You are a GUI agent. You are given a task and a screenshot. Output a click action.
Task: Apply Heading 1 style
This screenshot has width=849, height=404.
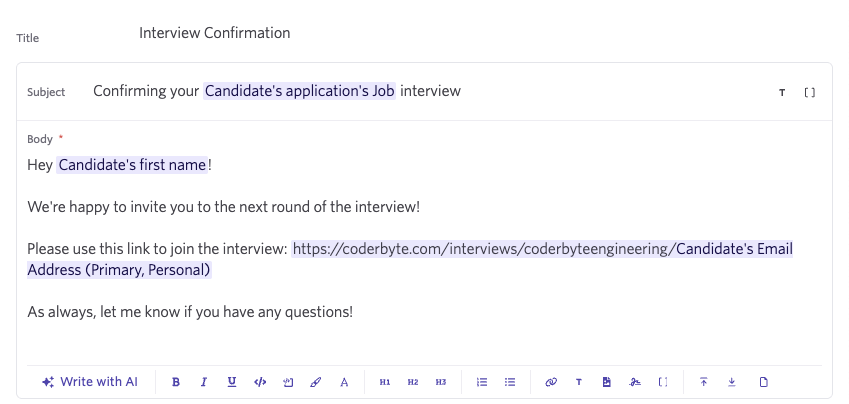(385, 382)
